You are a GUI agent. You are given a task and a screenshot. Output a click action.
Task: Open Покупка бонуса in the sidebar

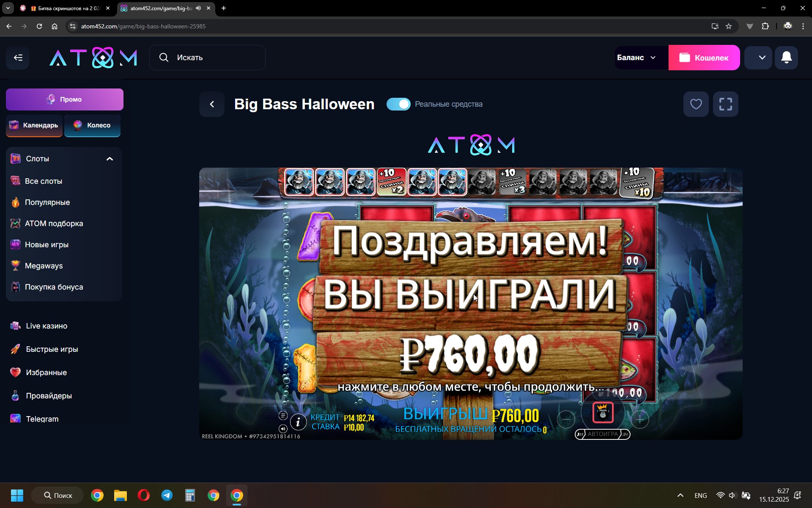(x=54, y=287)
